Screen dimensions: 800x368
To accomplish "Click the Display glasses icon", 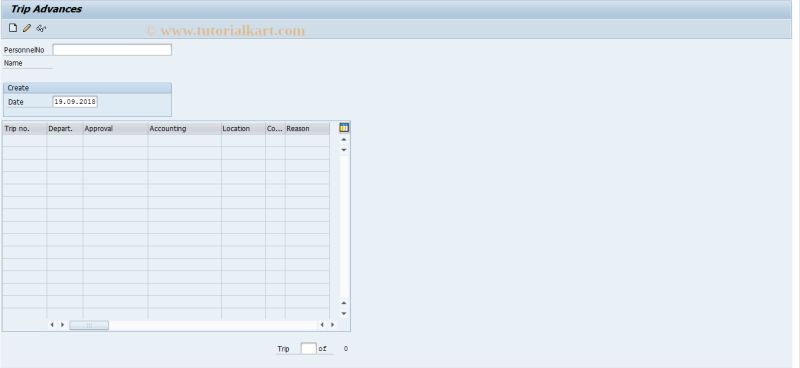I will (41, 28).
